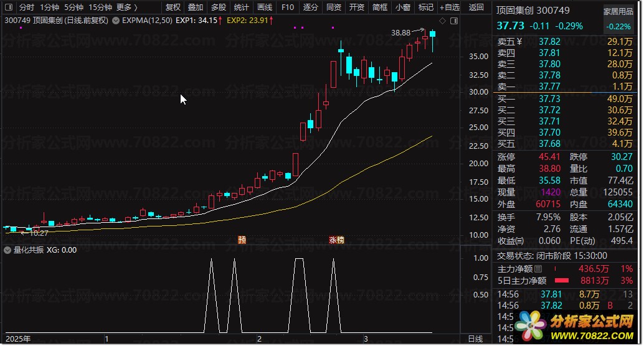Open the 家居用品 sector link
This screenshot has height=346, width=644.
[x=618, y=11]
